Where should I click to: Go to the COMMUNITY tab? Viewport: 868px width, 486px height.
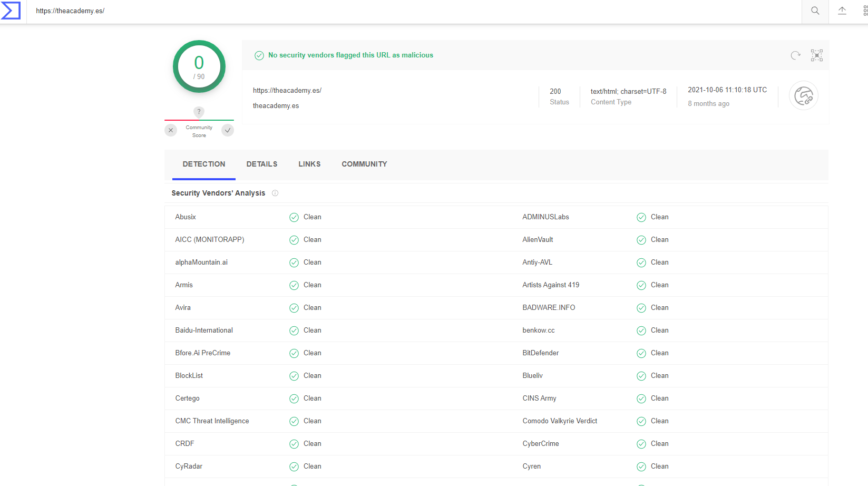364,164
